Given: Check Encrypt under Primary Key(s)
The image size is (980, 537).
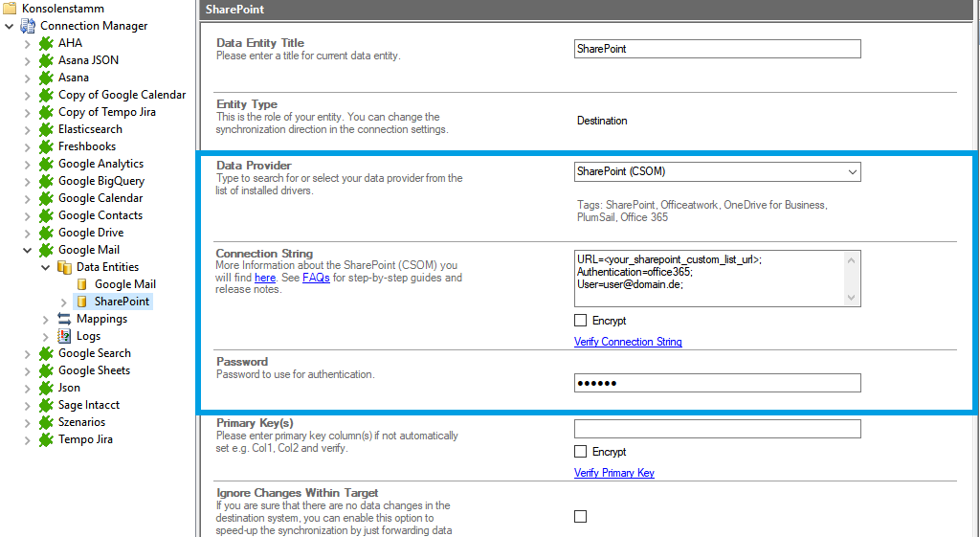Looking at the screenshot, I should 580,452.
